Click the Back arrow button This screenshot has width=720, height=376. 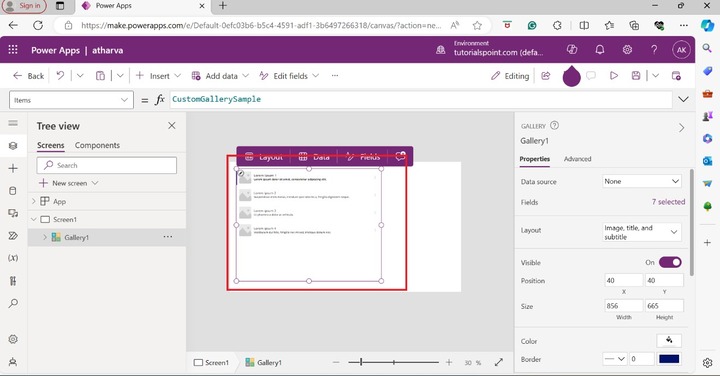[x=28, y=76]
